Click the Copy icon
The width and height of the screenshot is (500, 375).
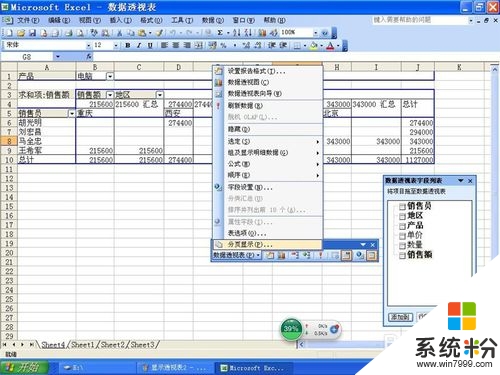(x=131, y=33)
